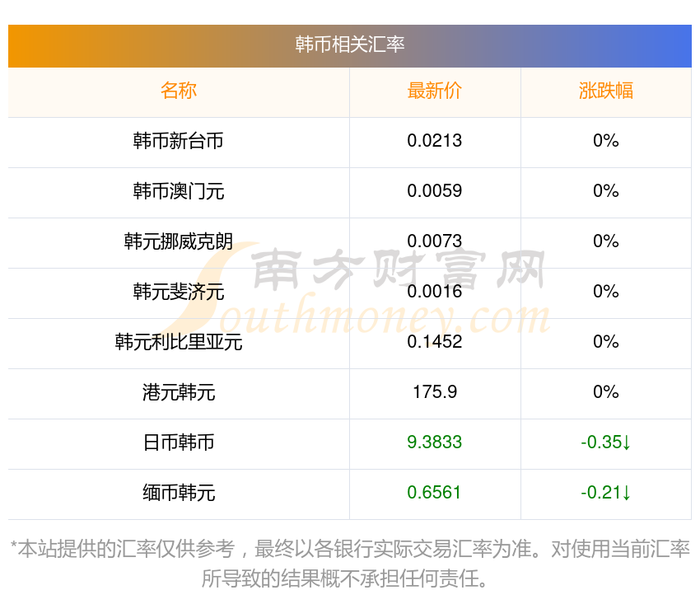Click the disclaimer line starting *本站提供的汇率
The height and width of the screenshot is (604, 700).
[350, 549]
